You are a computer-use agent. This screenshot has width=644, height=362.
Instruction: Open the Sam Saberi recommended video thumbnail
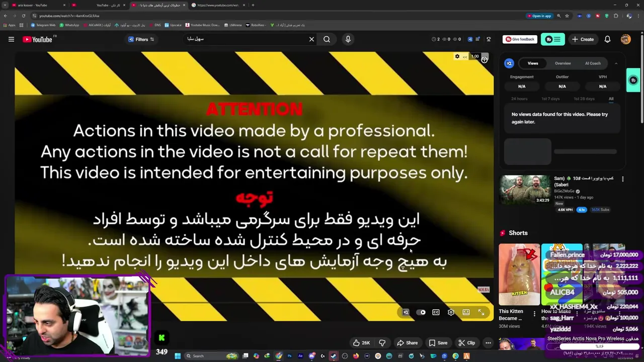(x=525, y=189)
